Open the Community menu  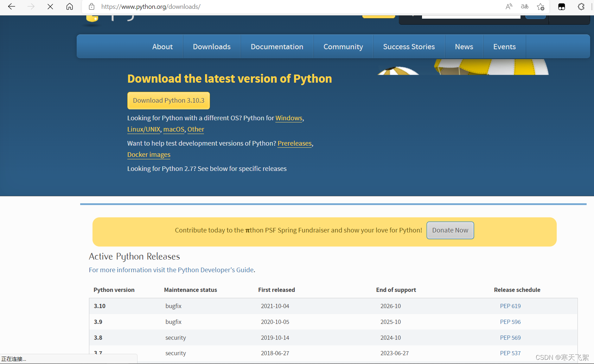coord(343,47)
